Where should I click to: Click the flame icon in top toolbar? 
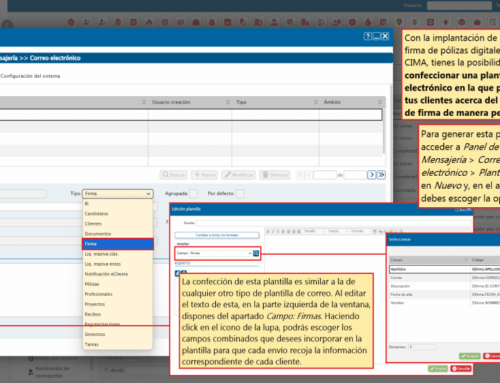point(149,22)
